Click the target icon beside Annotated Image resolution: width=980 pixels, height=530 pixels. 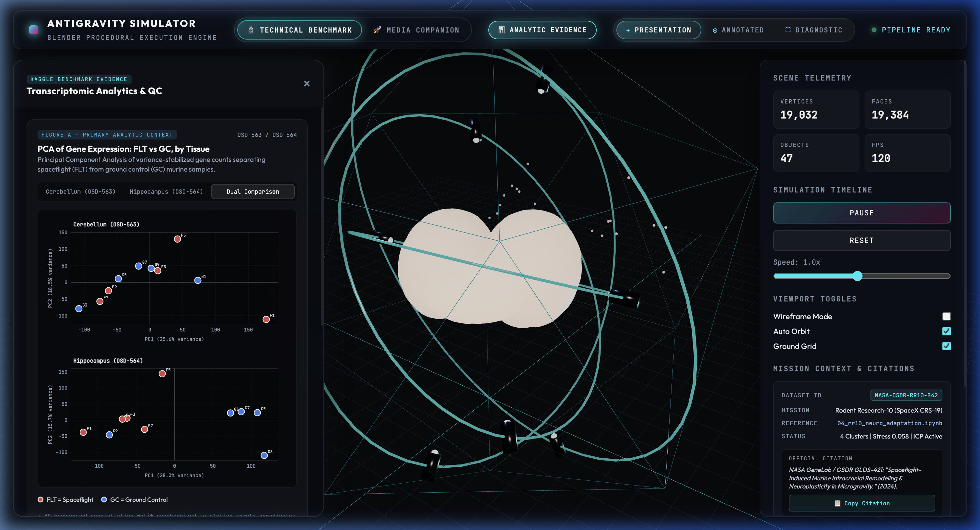pos(715,30)
